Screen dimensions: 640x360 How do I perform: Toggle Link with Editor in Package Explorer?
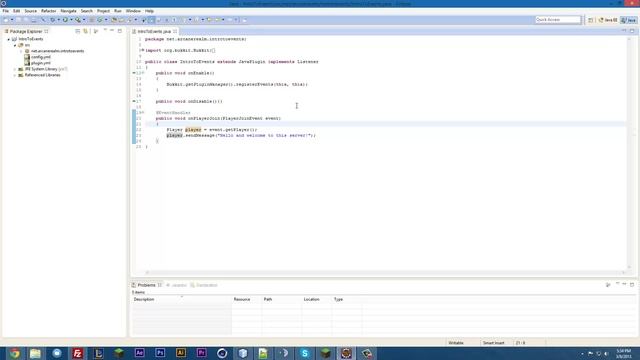85,31
